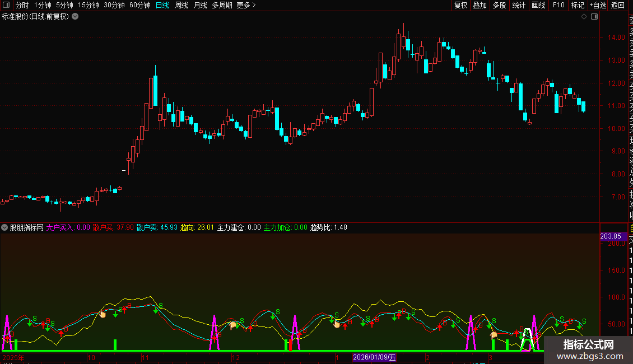Image resolution: width=633 pixels, height=364 pixels.
Task: Click the diamond icon above the chart
Action: pyautogui.click(x=584, y=17)
